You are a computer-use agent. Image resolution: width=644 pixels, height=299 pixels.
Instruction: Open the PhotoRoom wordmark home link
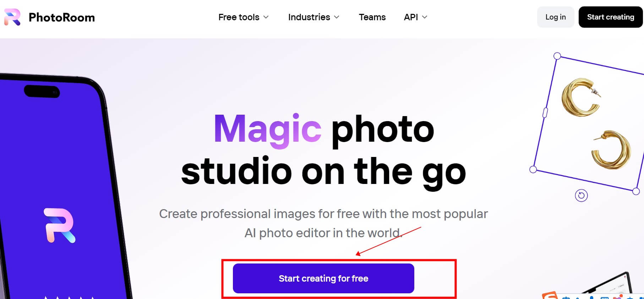[62, 17]
